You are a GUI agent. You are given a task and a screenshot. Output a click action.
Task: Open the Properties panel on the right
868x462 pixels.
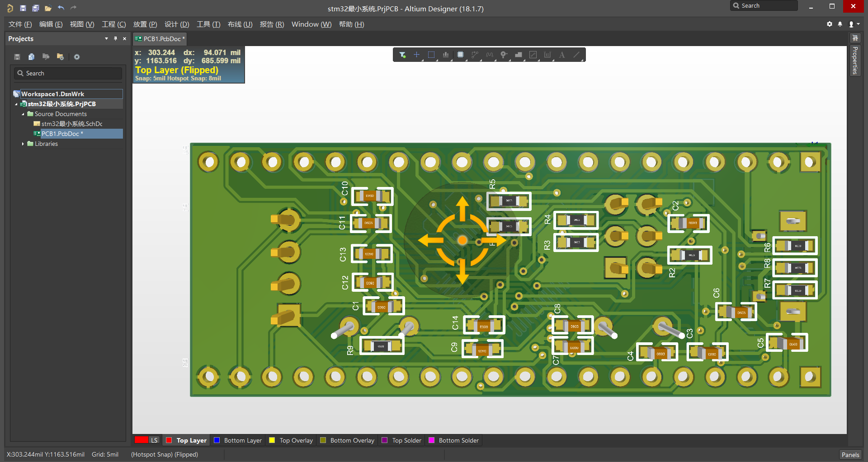854,60
